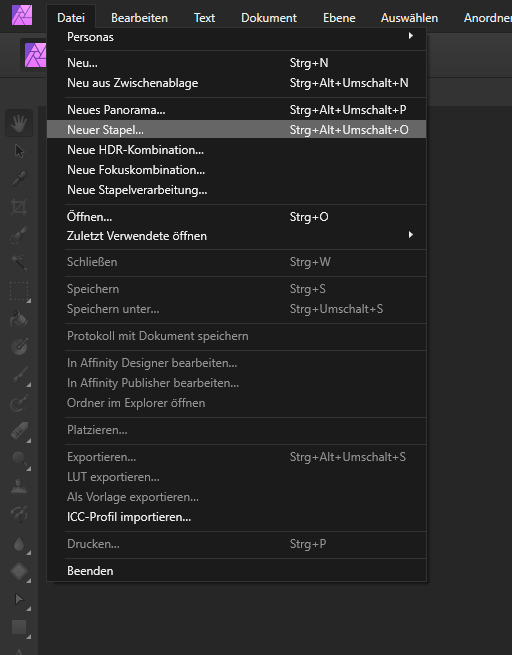The image size is (512, 655).
Task: Click the Affinity Photo persona icon
Action: pos(35,55)
